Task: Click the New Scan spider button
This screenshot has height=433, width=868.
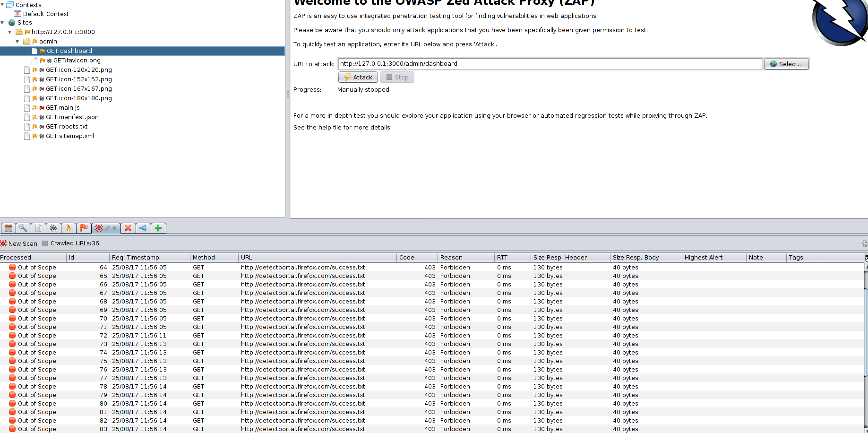Action: pos(19,243)
